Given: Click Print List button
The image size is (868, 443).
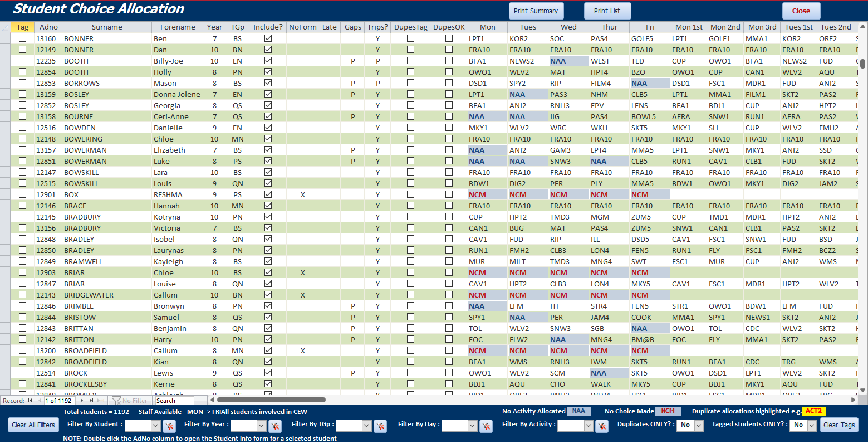Looking at the screenshot, I should click(607, 11).
